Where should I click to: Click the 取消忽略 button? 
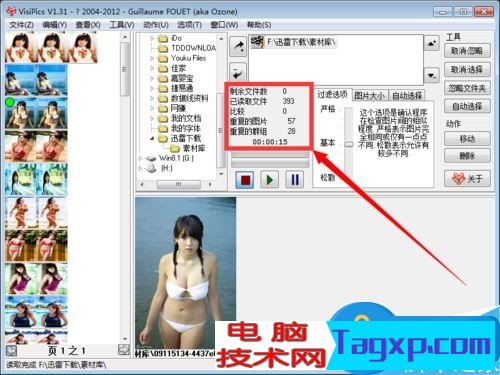click(467, 51)
